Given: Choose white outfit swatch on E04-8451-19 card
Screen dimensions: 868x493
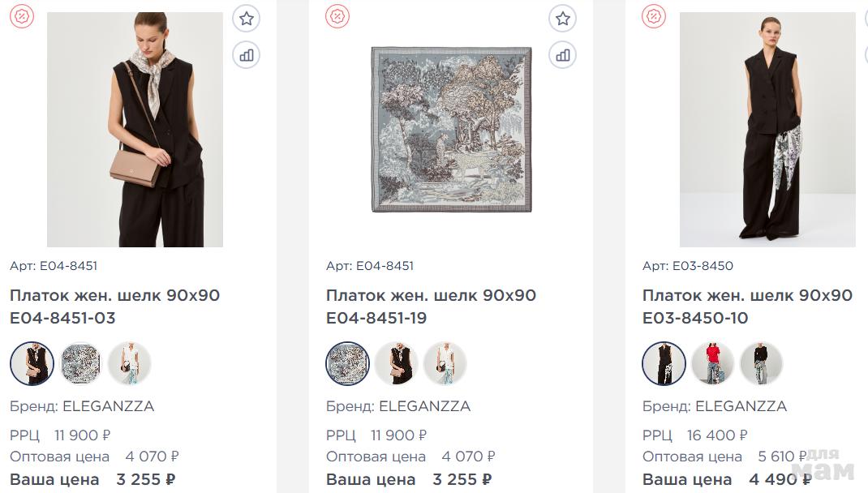Looking at the screenshot, I should coord(445,363).
